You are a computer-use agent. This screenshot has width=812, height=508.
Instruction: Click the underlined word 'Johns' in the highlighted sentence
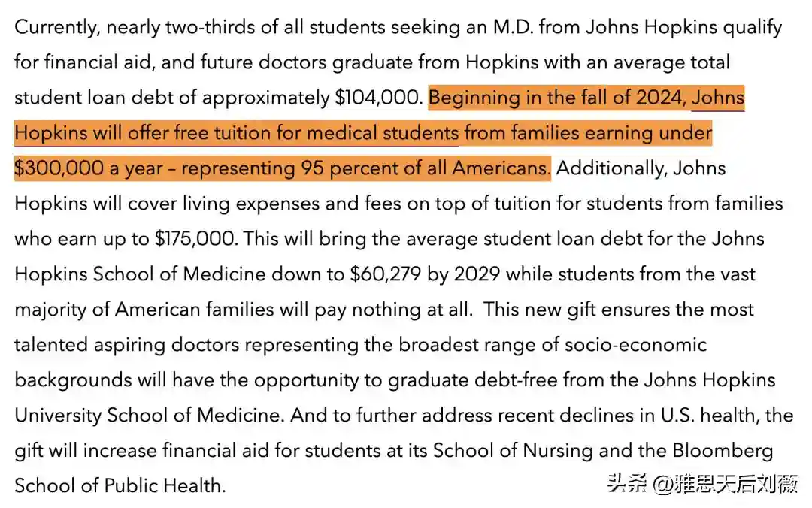718,98
